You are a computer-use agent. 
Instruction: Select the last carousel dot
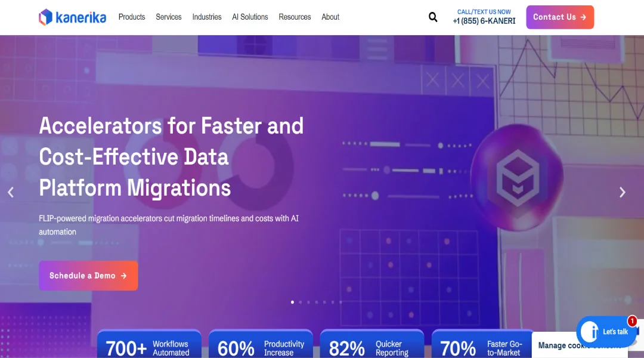click(x=340, y=302)
